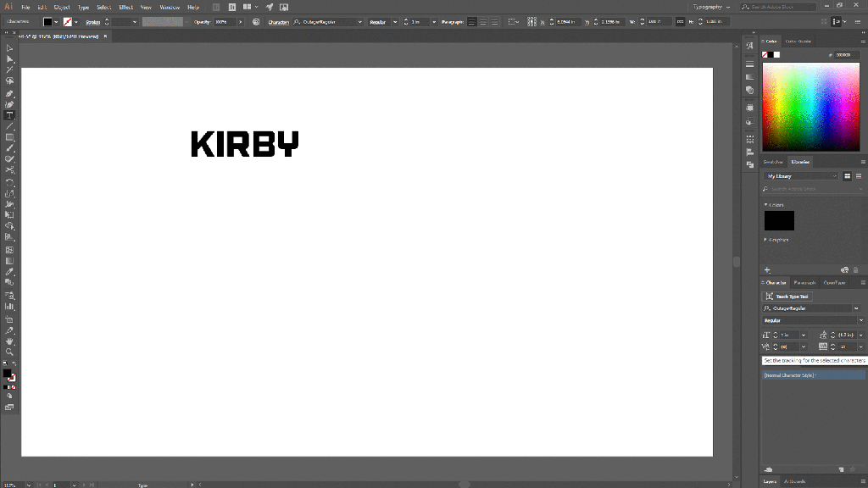Viewport: 868px width, 488px height.
Task: Click the Touch Type Tool button
Action: [x=787, y=297]
